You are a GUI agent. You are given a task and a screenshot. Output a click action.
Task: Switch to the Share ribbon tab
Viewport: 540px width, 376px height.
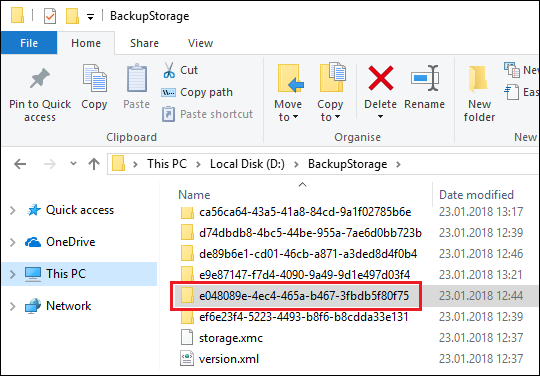144,43
